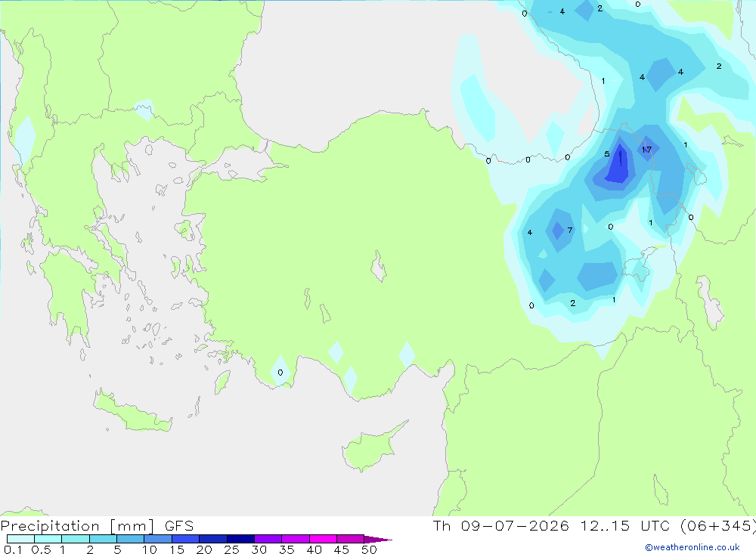The width and height of the screenshot is (756, 554).
Task: Click the date text 'Th 09-07-2026'
Action: click(501, 525)
